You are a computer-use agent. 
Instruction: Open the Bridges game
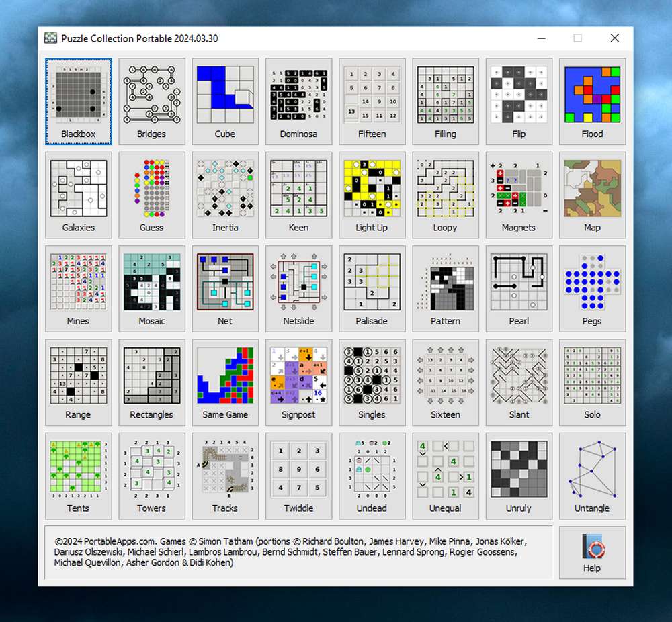pyautogui.click(x=152, y=101)
